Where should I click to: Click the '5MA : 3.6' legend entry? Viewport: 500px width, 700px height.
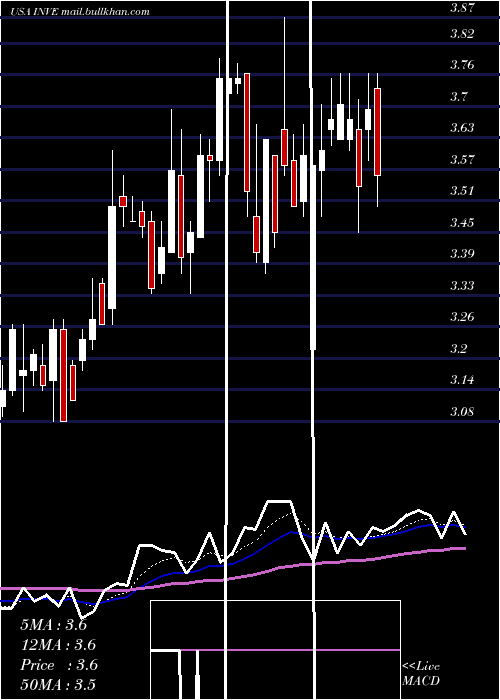(54, 625)
